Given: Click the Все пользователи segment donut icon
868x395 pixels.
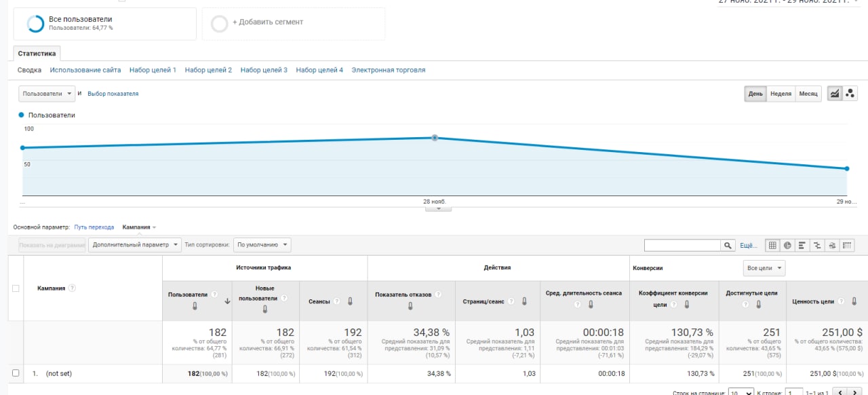Looking at the screenshot, I should (x=35, y=24).
